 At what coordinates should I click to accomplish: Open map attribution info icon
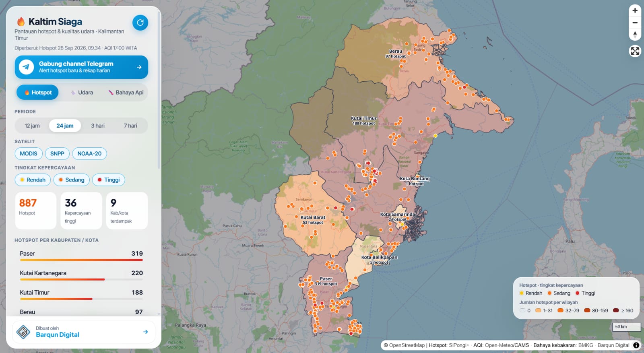[x=636, y=345]
